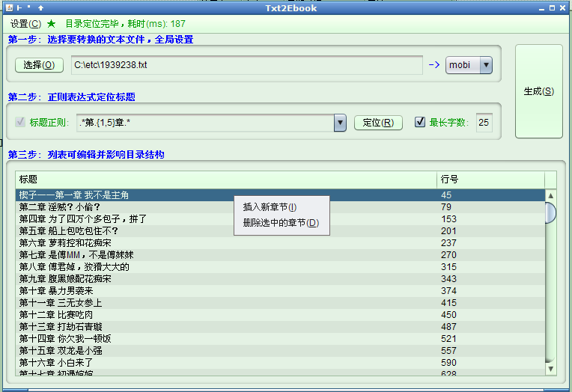The image size is (572, 392).
Task: Click line number cell 557
Action: pos(490,351)
